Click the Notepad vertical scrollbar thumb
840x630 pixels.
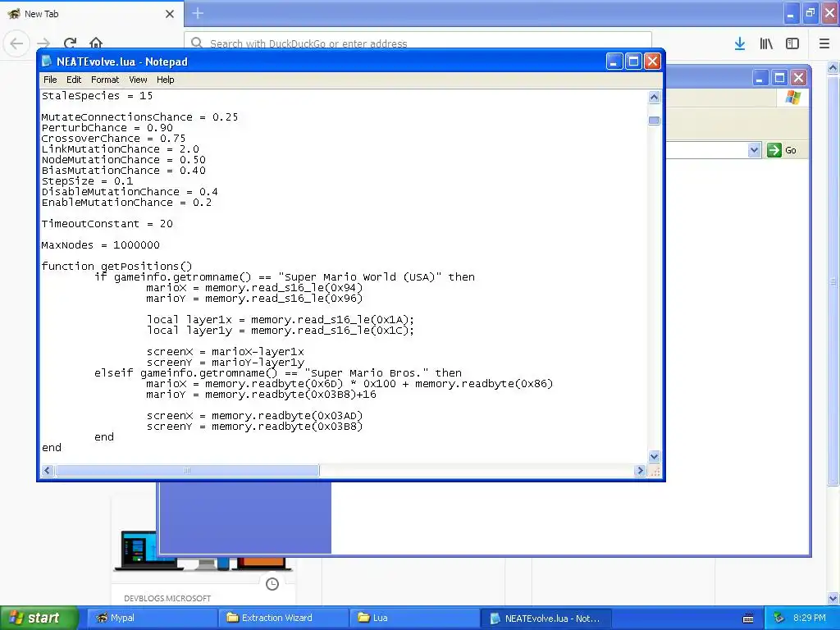(x=654, y=121)
